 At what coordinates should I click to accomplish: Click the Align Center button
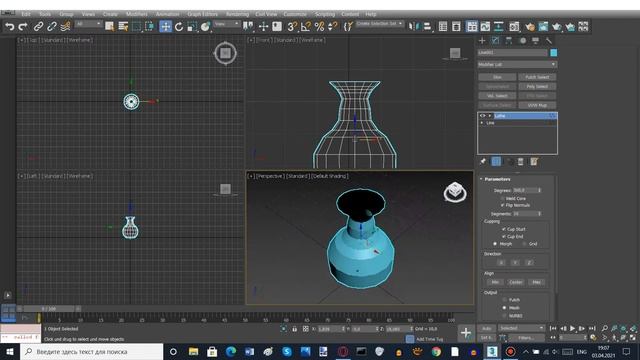pos(516,282)
